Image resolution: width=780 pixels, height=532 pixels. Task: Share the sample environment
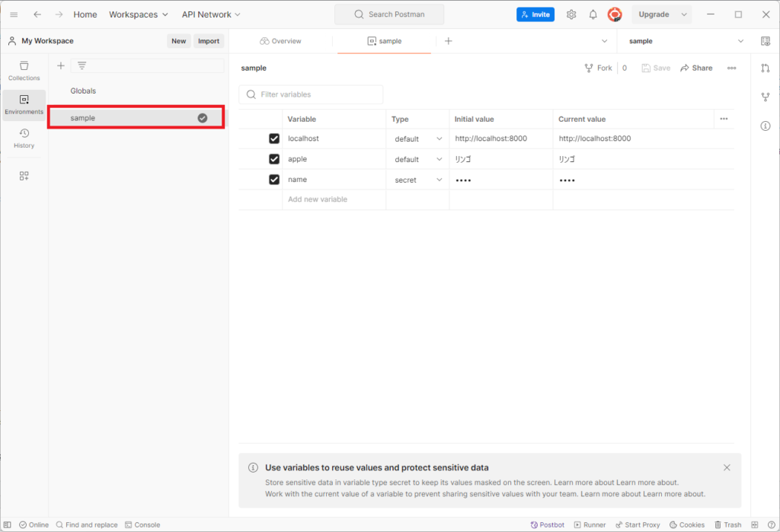696,68
